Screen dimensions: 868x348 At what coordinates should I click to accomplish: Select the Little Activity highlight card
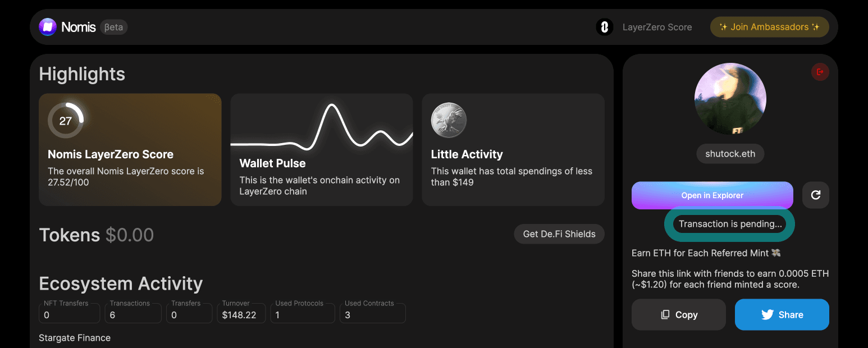coord(513,149)
